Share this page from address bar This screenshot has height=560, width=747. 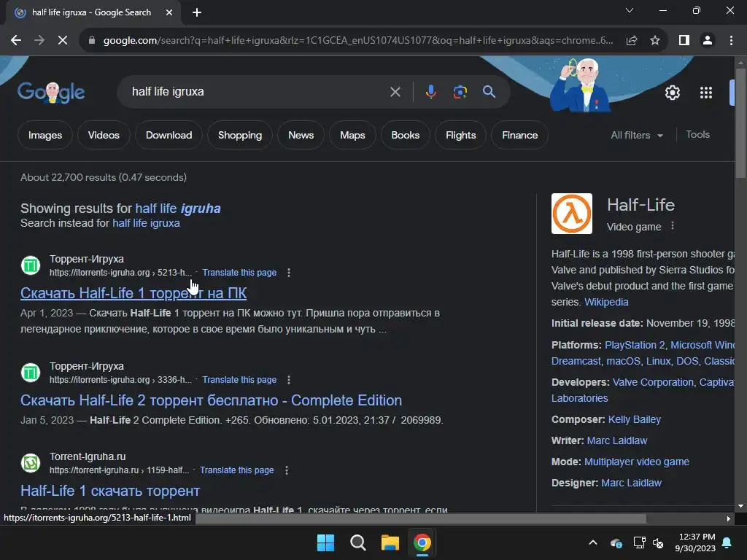point(632,41)
